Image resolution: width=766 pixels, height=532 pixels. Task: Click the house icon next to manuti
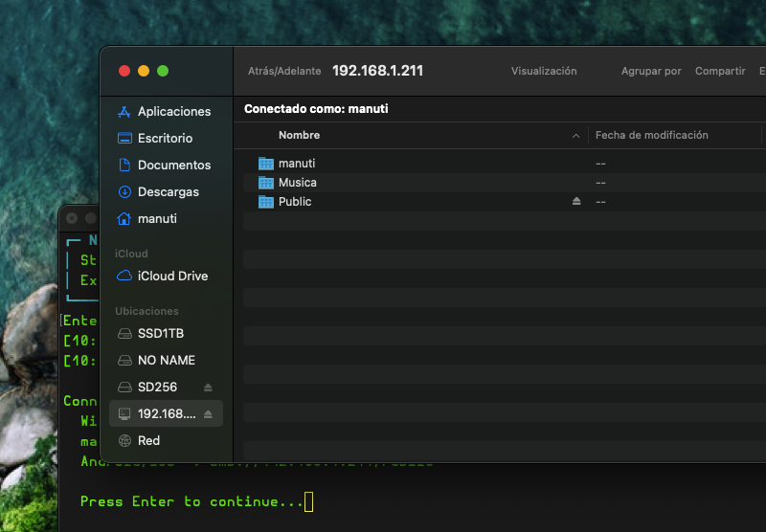click(124, 219)
